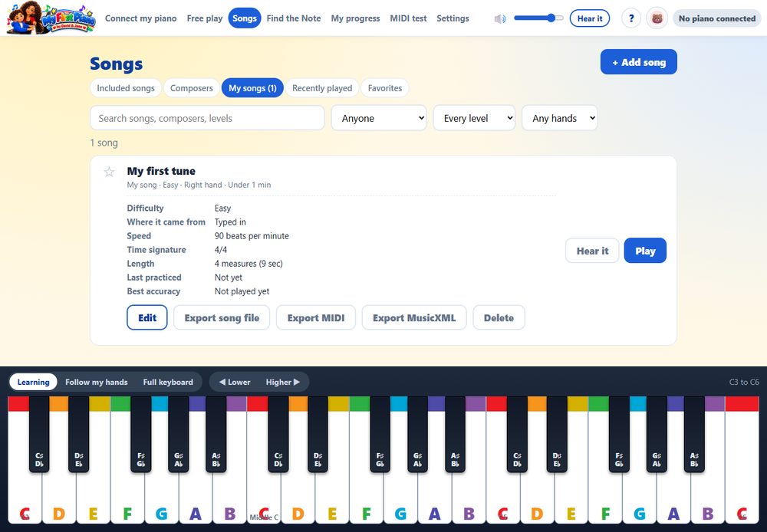
Task: Click the Add song button
Action: [638, 62]
